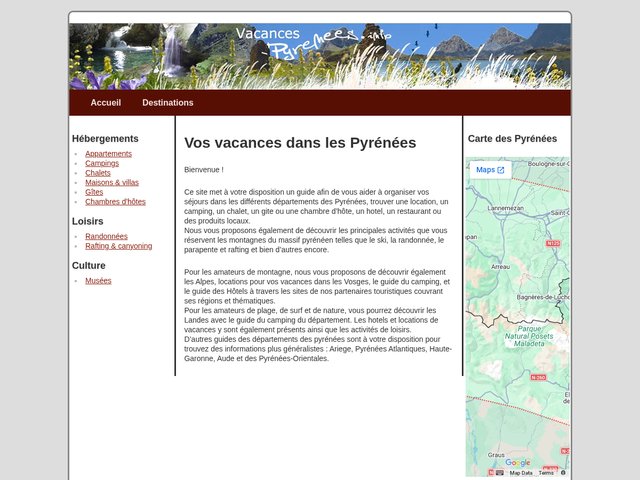The width and height of the screenshot is (640, 480).
Task: Click the embedded Pyrénées map at Arreau
Action: (500, 267)
